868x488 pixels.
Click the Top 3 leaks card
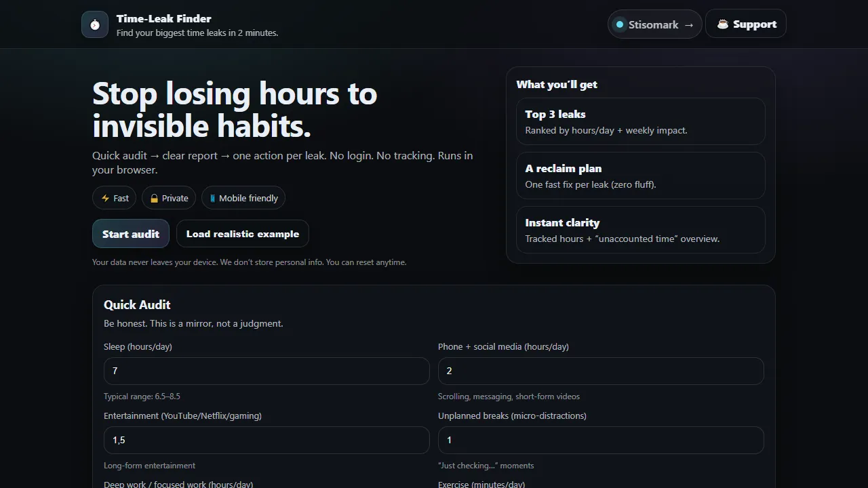640,121
